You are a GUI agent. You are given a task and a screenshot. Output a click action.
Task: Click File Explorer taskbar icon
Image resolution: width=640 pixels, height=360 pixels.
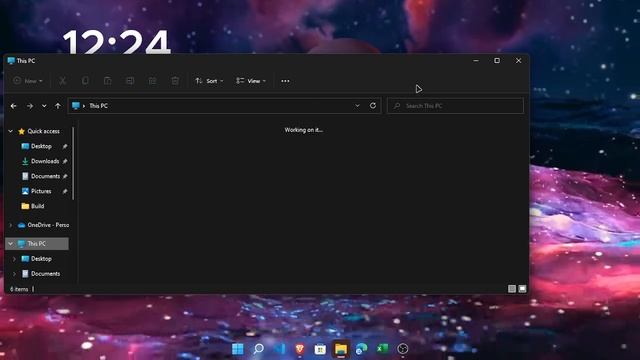click(x=341, y=349)
